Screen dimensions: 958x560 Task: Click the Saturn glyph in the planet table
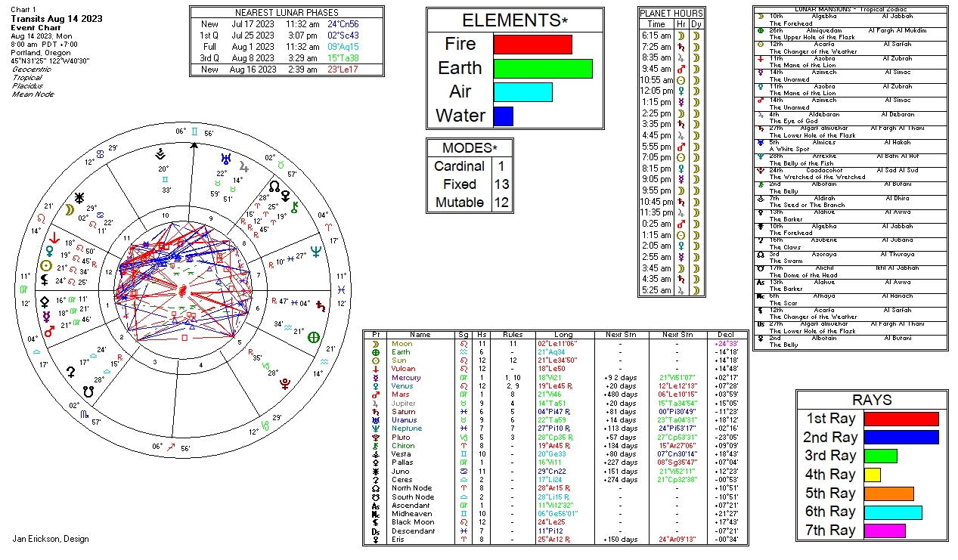coord(375,412)
